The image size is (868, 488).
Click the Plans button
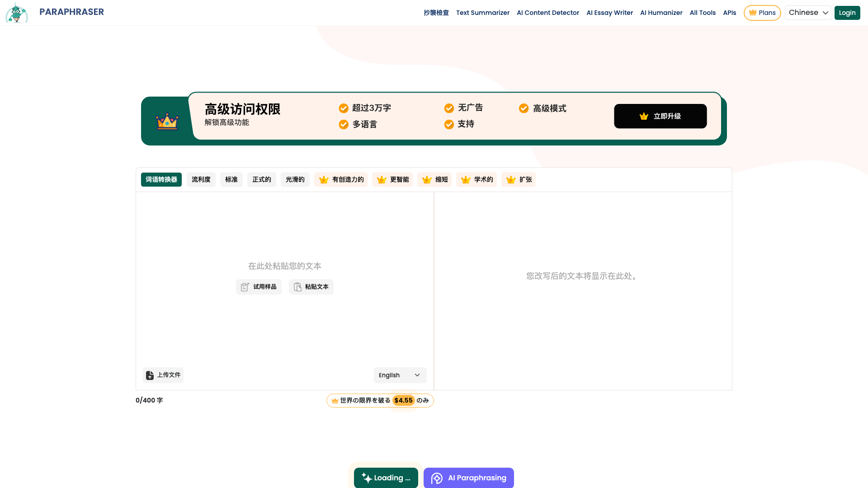pos(762,13)
